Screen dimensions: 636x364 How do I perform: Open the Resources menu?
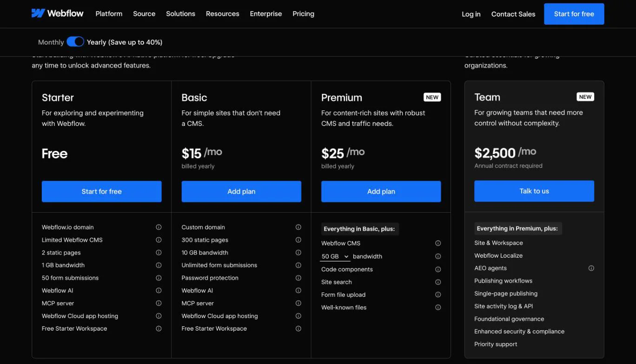pyautogui.click(x=223, y=14)
